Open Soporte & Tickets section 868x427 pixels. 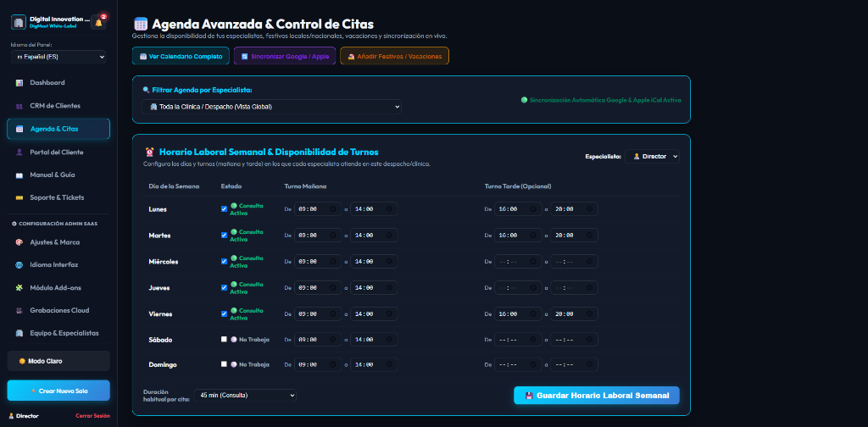[58, 197]
